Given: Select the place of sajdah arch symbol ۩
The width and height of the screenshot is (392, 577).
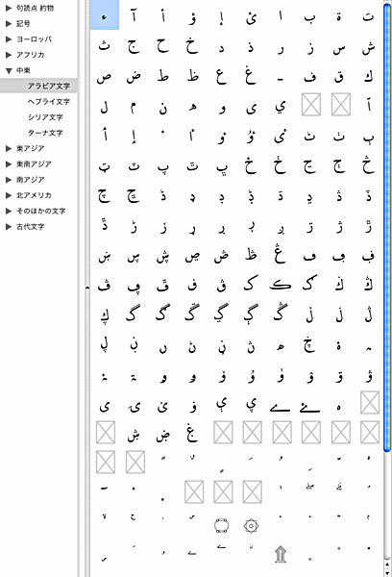Looking at the screenshot, I should [281, 554].
